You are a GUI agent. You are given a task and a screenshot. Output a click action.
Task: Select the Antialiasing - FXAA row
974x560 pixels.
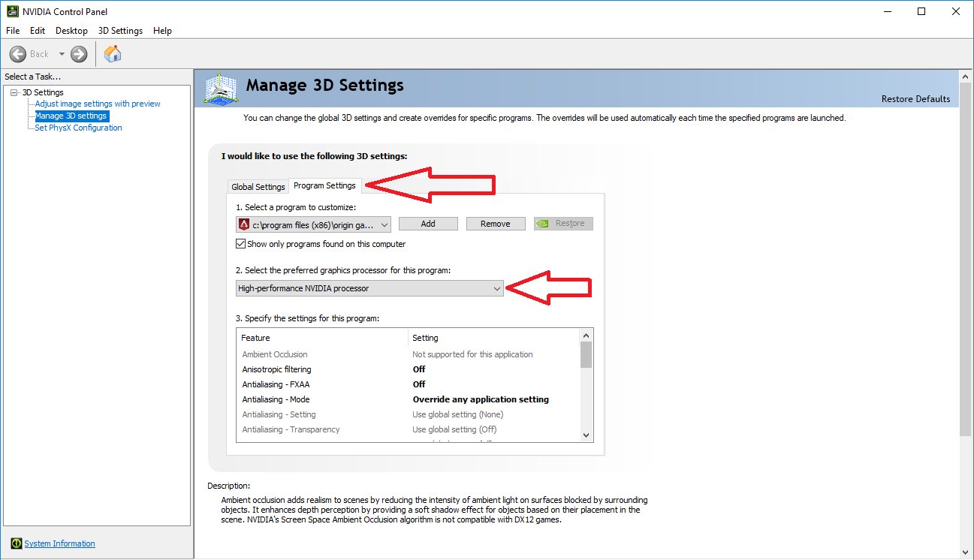[409, 384]
